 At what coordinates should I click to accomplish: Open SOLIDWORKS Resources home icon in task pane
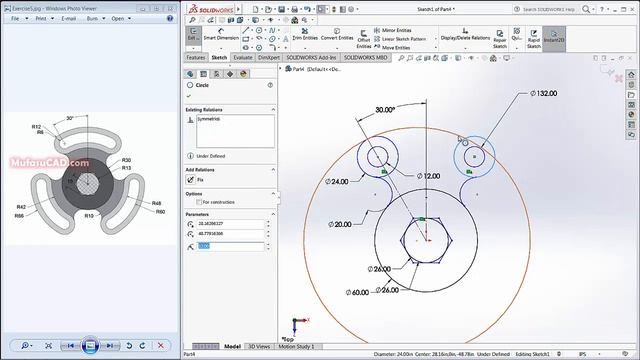coord(631,75)
